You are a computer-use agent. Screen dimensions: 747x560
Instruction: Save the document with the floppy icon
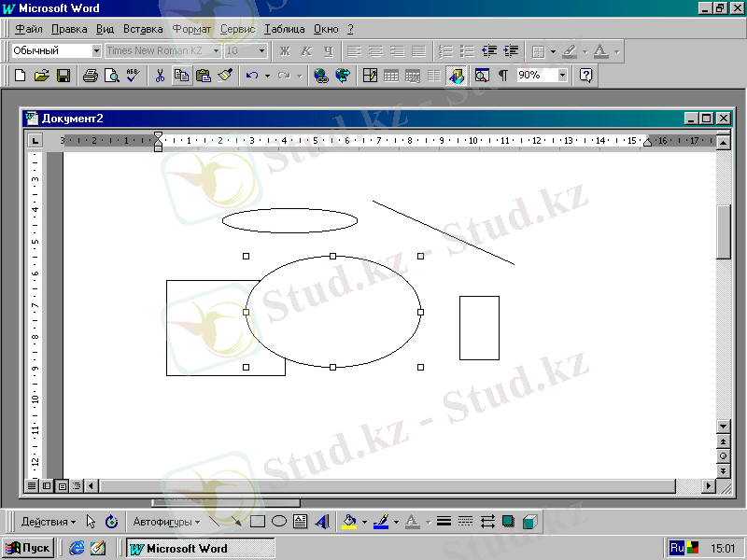pyautogui.click(x=63, y=76)
